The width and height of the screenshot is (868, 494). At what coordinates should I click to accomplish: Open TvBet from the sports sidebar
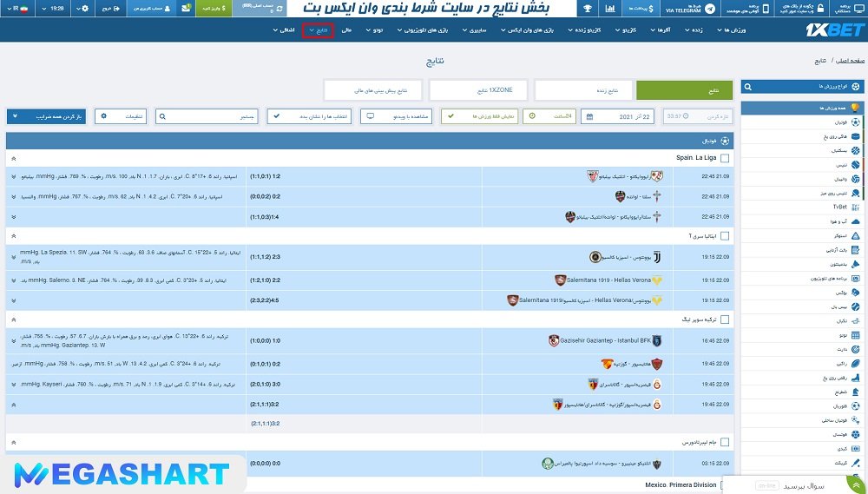[x=839, y=207]
